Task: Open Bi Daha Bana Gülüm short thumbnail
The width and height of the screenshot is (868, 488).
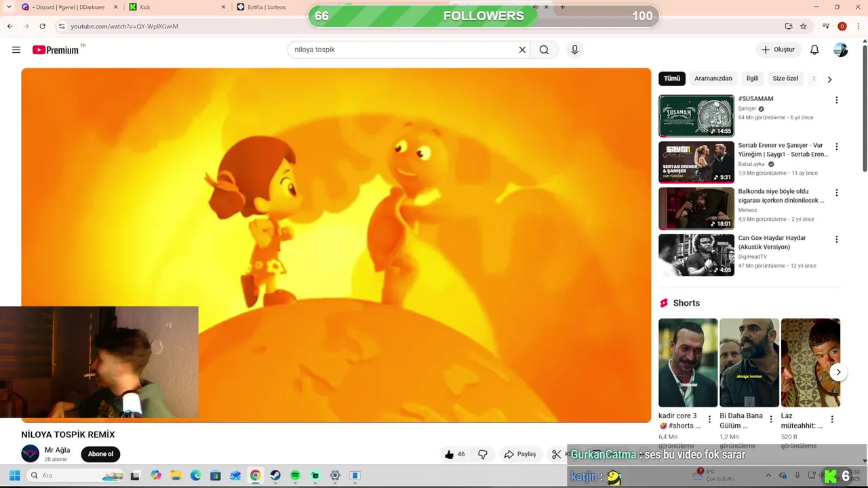Action: [x=749, y=363]
